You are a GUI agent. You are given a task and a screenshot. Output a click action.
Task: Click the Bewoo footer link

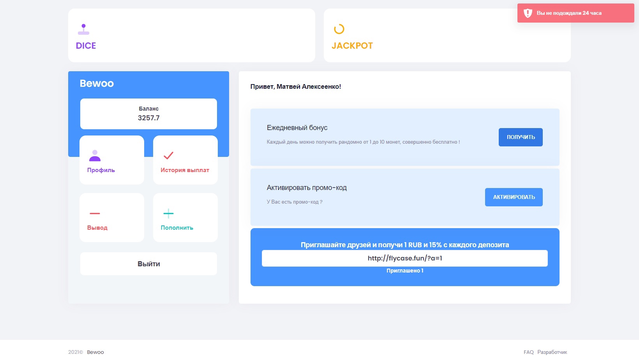95,352
